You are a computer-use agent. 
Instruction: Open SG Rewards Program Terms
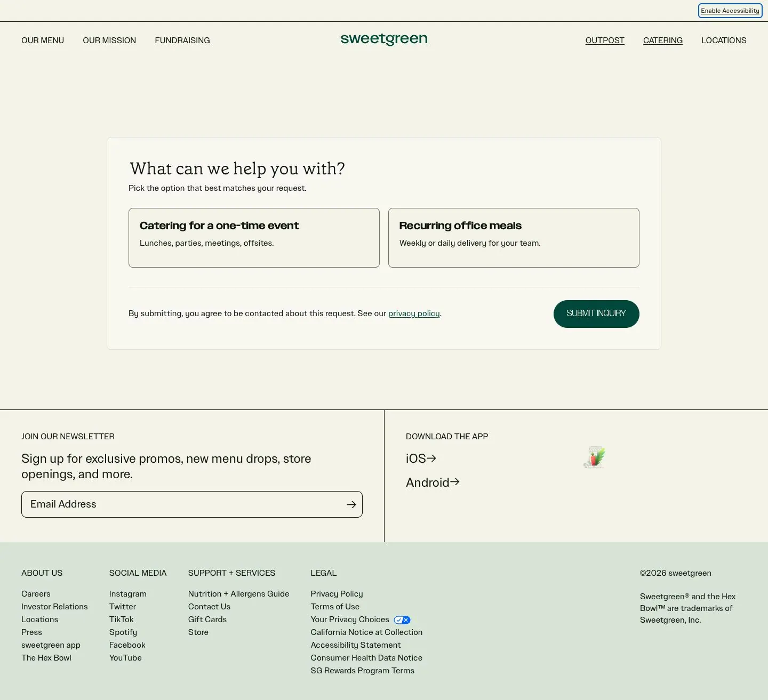pyautogui.click(x=363, y=671)
